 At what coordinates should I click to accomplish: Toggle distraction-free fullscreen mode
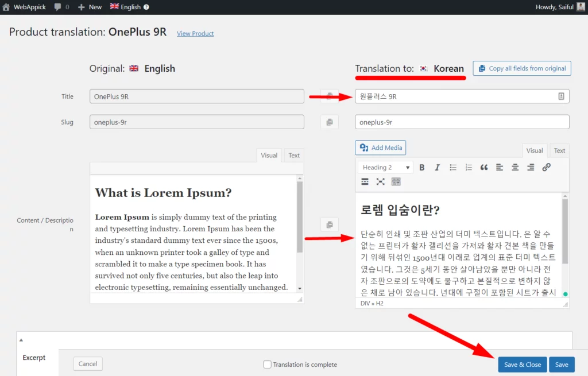[x=380, y=182]
